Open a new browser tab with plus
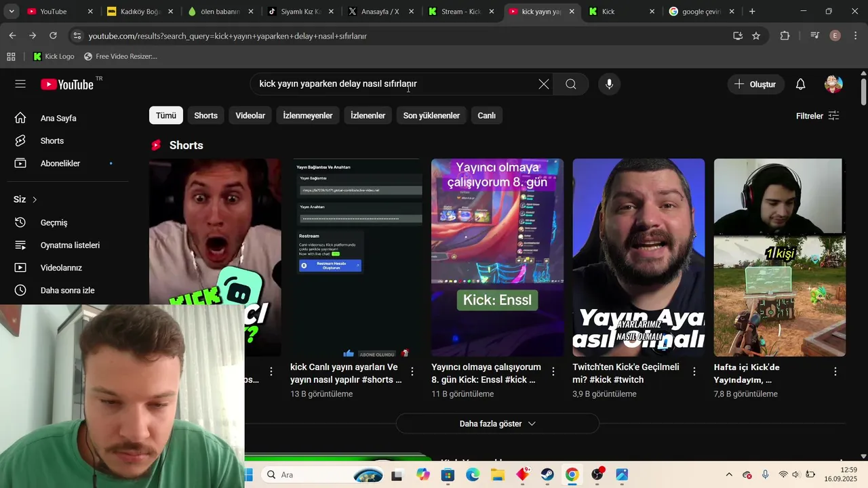868x488 pixels. coord(752,12)
